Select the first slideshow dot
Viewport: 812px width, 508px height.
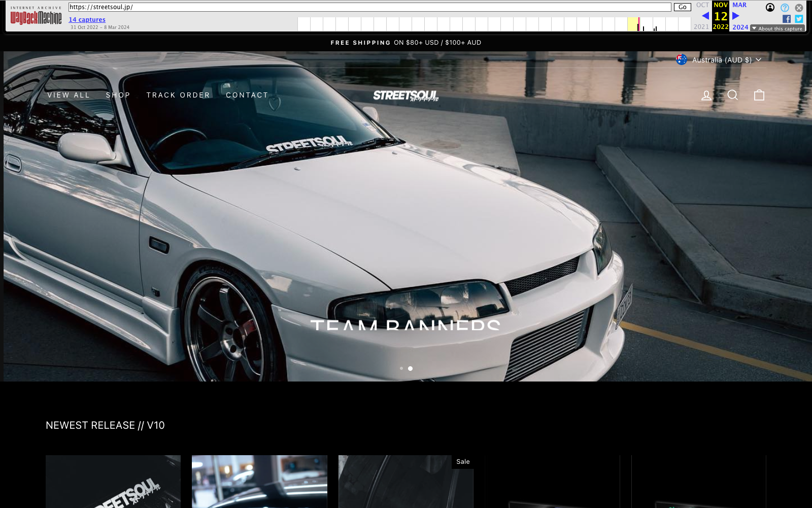(401, 368)
